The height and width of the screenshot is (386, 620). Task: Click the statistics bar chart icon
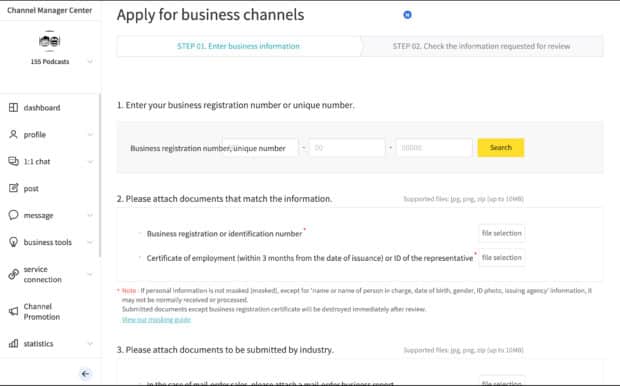point(13,343)
